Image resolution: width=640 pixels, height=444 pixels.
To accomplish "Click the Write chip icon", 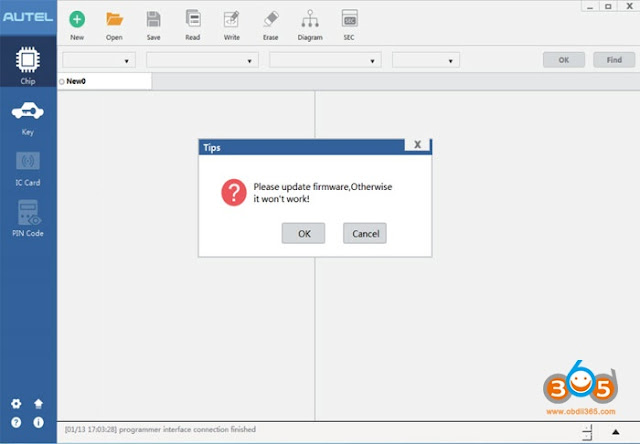I will [x=231, y=19].
